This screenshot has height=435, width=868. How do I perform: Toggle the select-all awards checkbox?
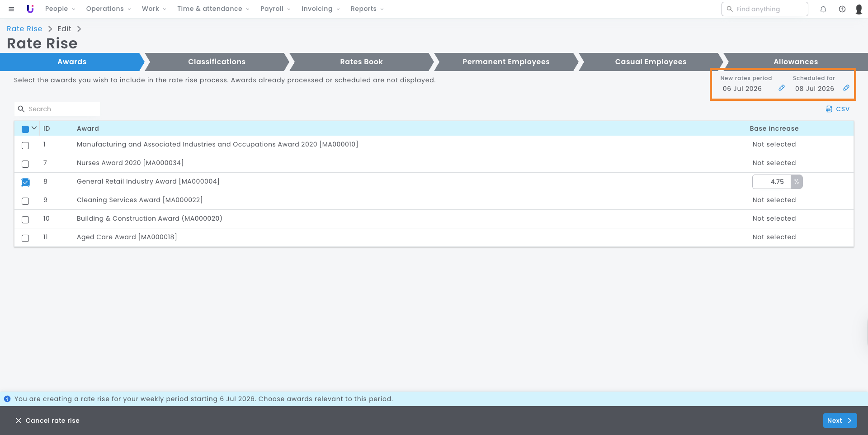[25, 129]
